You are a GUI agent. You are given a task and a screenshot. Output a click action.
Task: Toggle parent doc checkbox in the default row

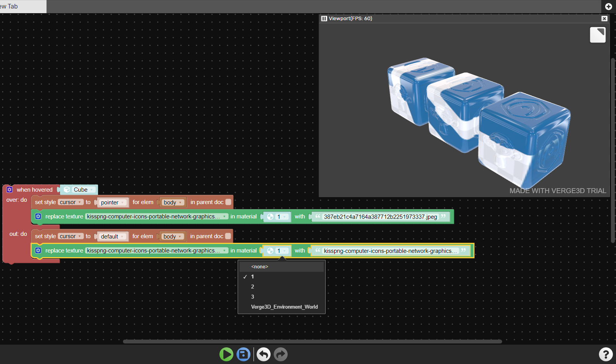click(x=228, y=236)
